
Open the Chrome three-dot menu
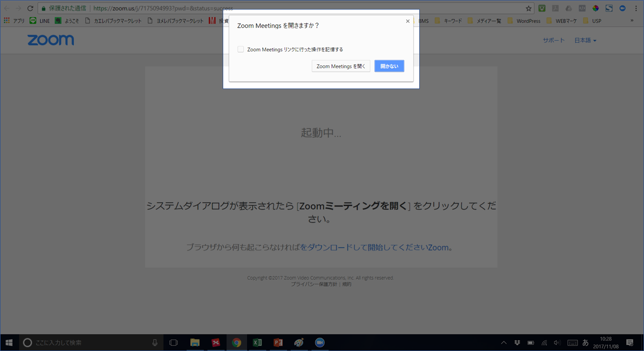pyautogui.click(x=636, y=8)
